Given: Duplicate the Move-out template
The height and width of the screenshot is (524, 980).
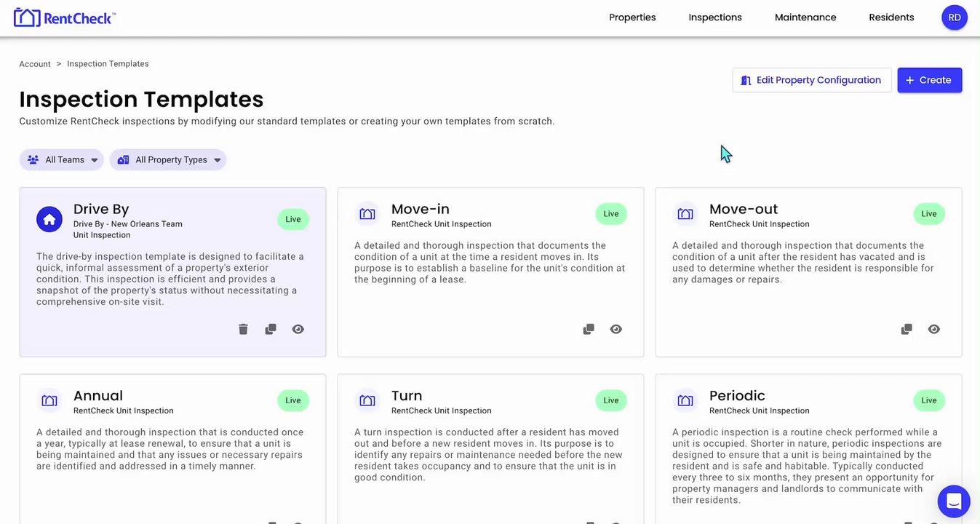Looking at the screenshot, I should coord(907,330).
